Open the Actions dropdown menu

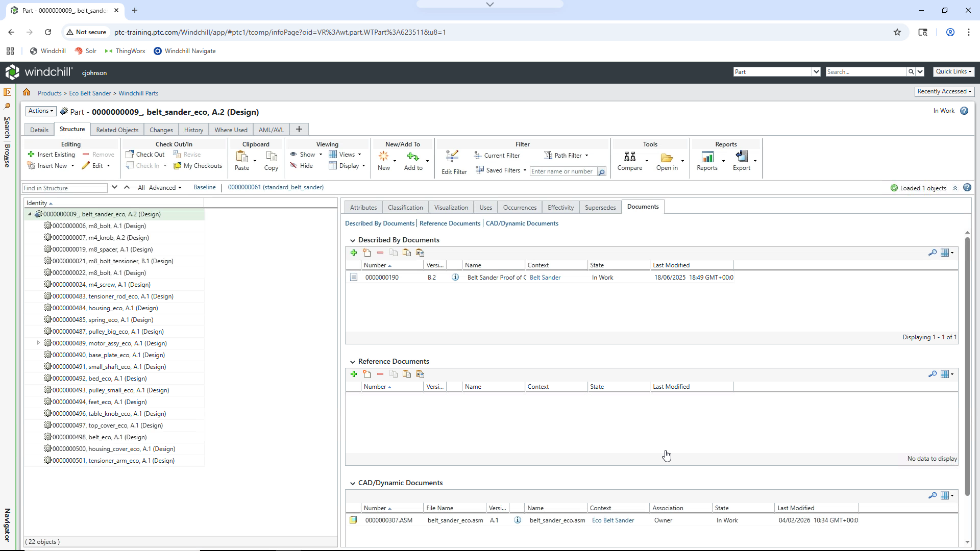[x=41, y=111]
